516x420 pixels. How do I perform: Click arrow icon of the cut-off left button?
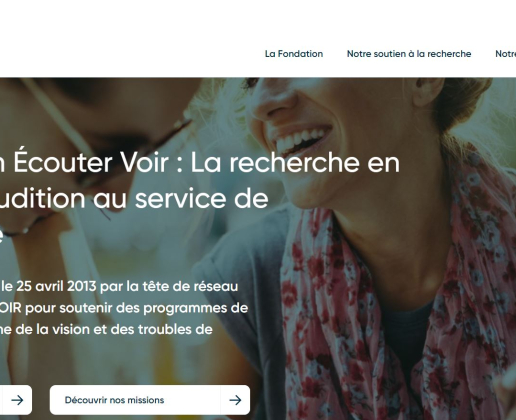pyautogui.click(x=17, y=400)
